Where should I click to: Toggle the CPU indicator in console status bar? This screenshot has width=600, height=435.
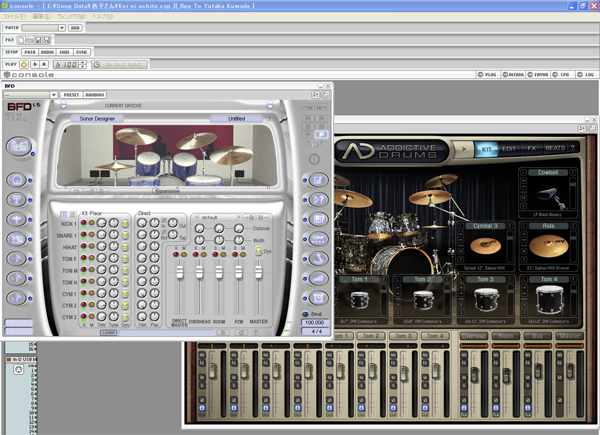(561, 75)
